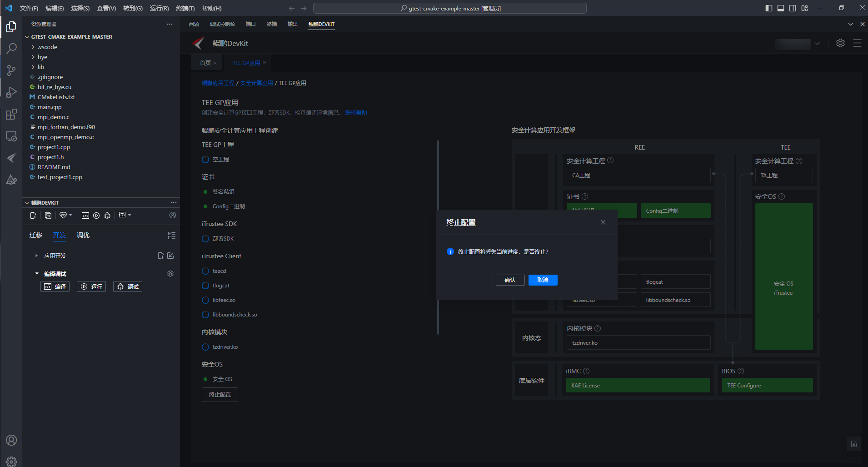
Task: Click the 编译 button
Action: [55, 286]
